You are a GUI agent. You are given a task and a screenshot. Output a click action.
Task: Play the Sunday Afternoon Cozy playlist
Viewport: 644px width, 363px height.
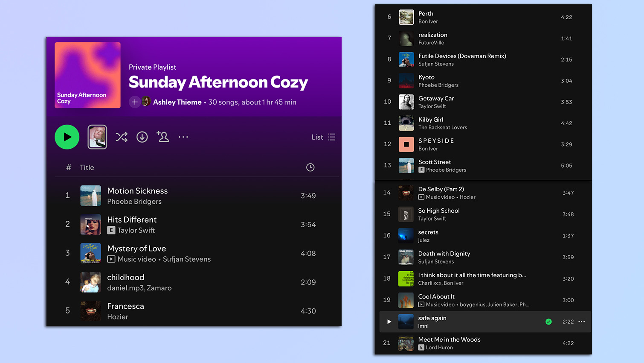(x=67, y=137)
